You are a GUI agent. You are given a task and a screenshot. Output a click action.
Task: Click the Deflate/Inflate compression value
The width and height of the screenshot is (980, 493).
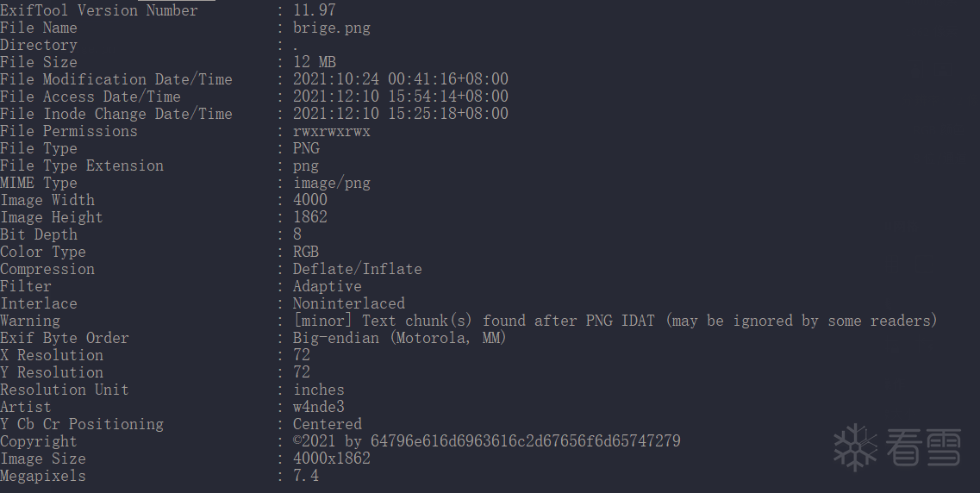point(358,269)
